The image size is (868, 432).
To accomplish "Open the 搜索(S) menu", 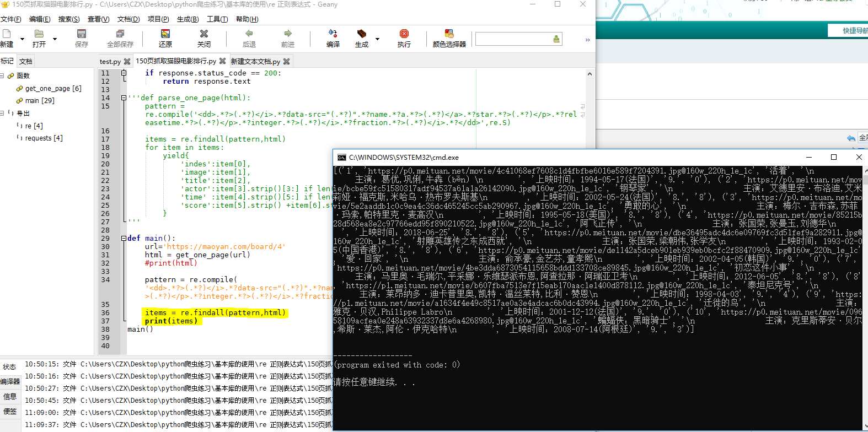I will [x=69, y=19].
